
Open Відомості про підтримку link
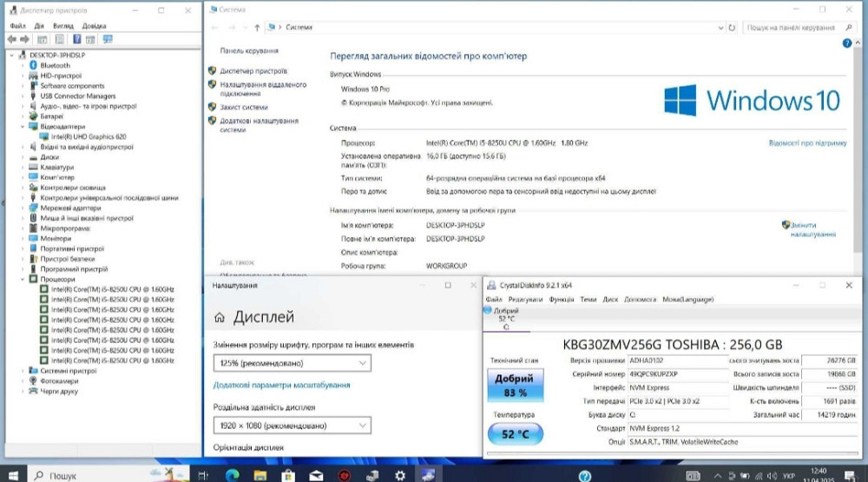(807, 143)
